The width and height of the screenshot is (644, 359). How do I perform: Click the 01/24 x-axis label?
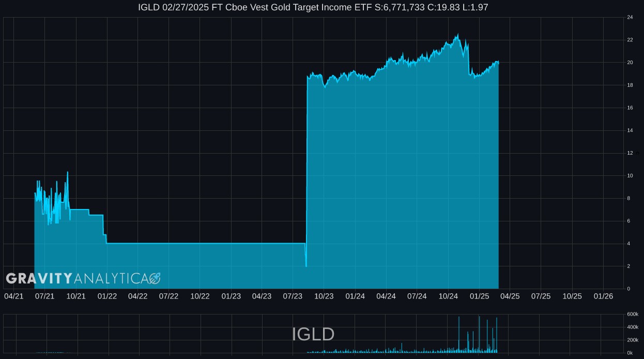coord(355,296)
